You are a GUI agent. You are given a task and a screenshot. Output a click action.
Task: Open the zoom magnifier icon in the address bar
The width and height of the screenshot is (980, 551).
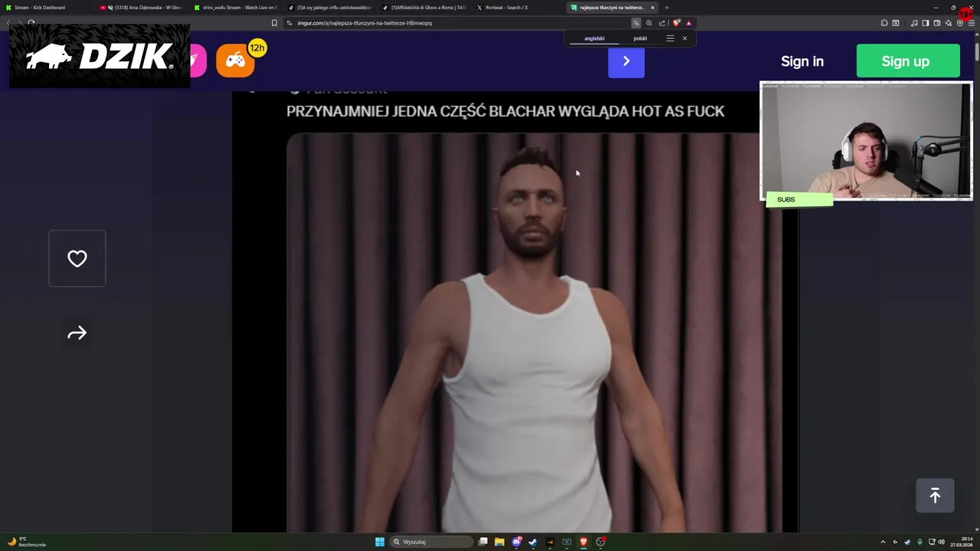click(649, 23)
